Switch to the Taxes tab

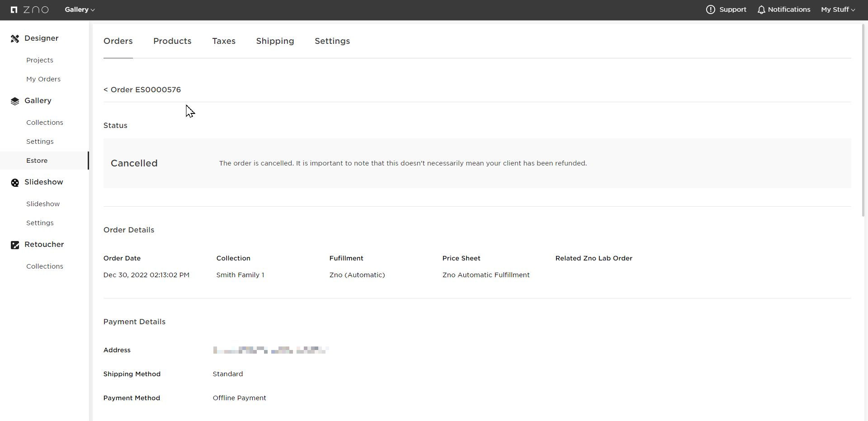[x=224, y=41]
